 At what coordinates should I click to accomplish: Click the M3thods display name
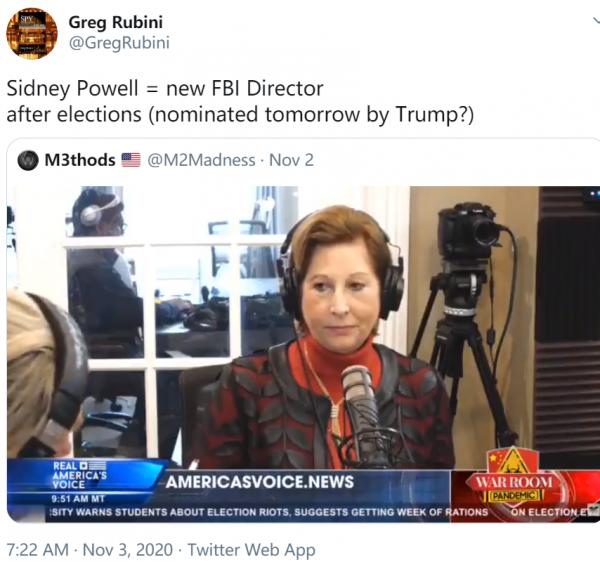pyautogui.click(x=80, y=160)
